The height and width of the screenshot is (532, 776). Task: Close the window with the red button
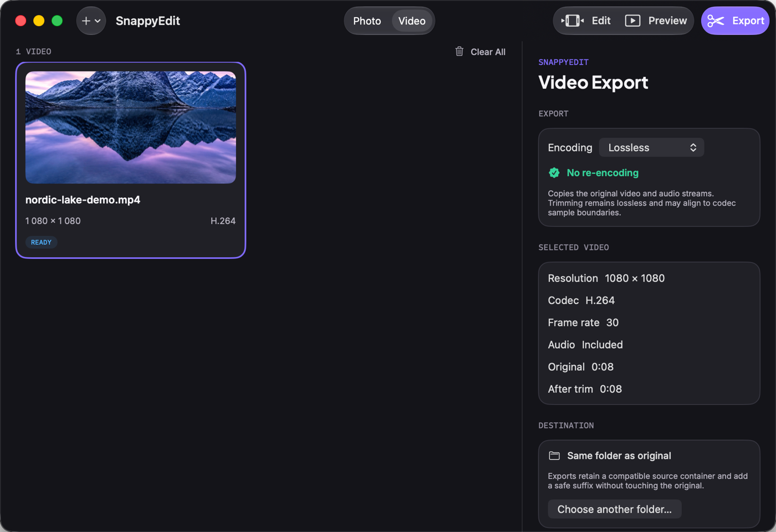click(x=21, y=21)
